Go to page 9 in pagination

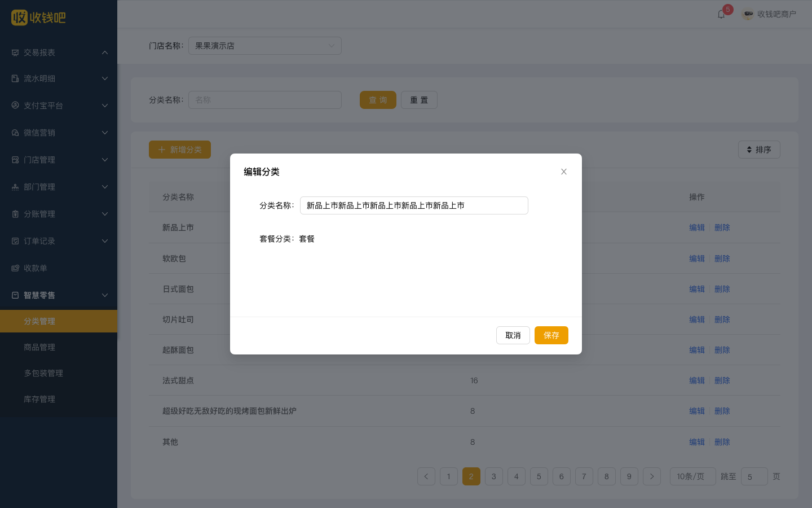click(629, 476)
